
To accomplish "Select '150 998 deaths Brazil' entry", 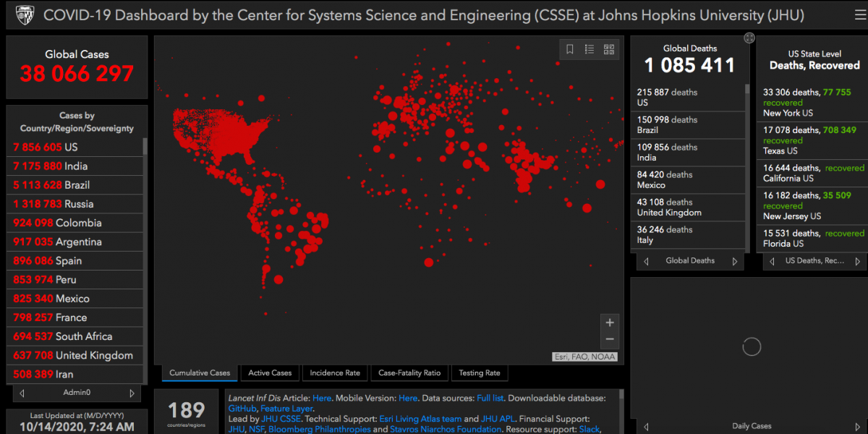I will click(689, 125).
